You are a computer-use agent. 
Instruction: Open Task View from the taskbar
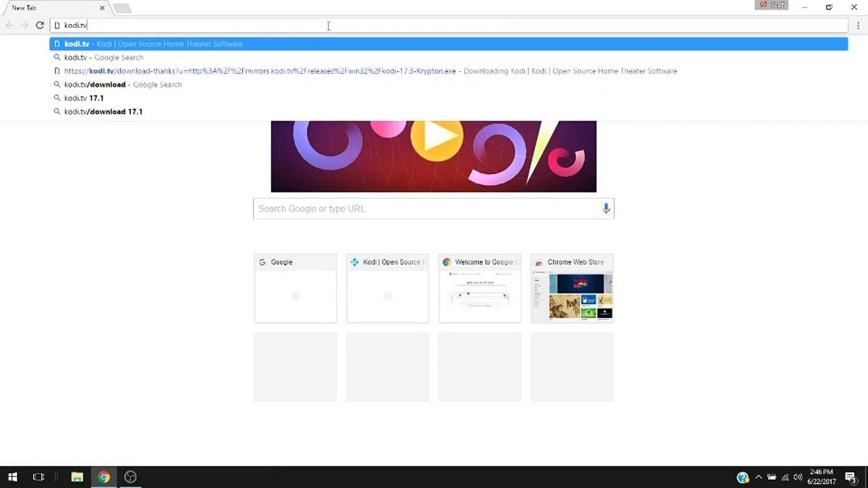(39, 477)
